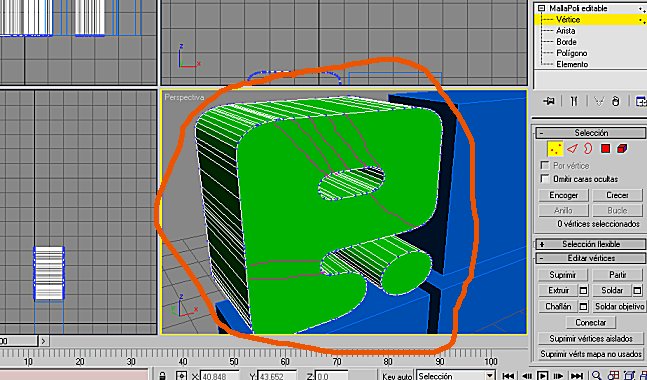Go to start of animation

[508, 376]
